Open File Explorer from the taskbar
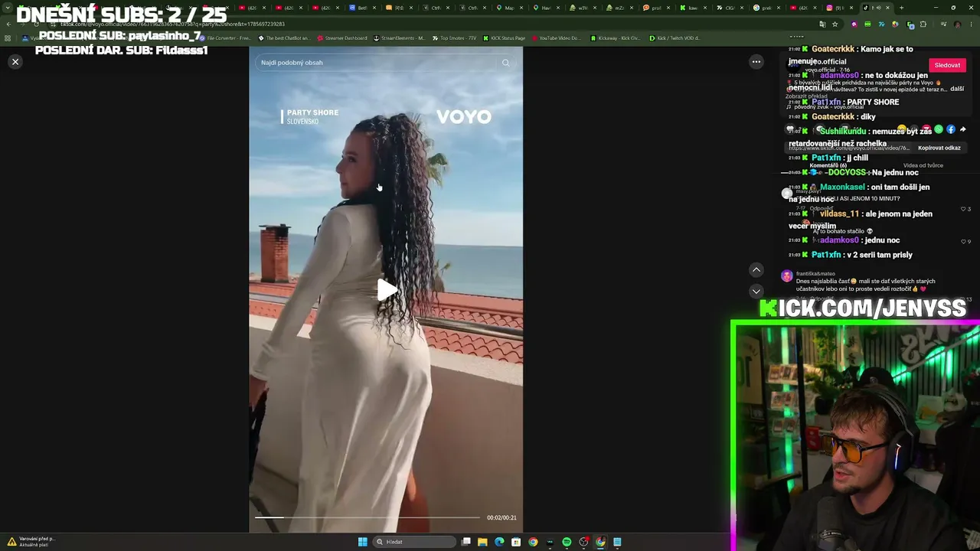 [x=482, y=542]
